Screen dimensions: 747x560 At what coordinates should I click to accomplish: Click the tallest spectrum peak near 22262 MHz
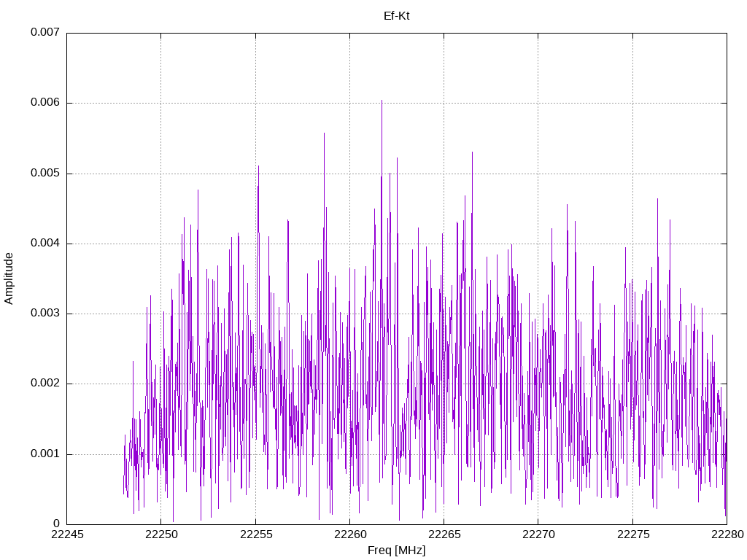point(382,101)
